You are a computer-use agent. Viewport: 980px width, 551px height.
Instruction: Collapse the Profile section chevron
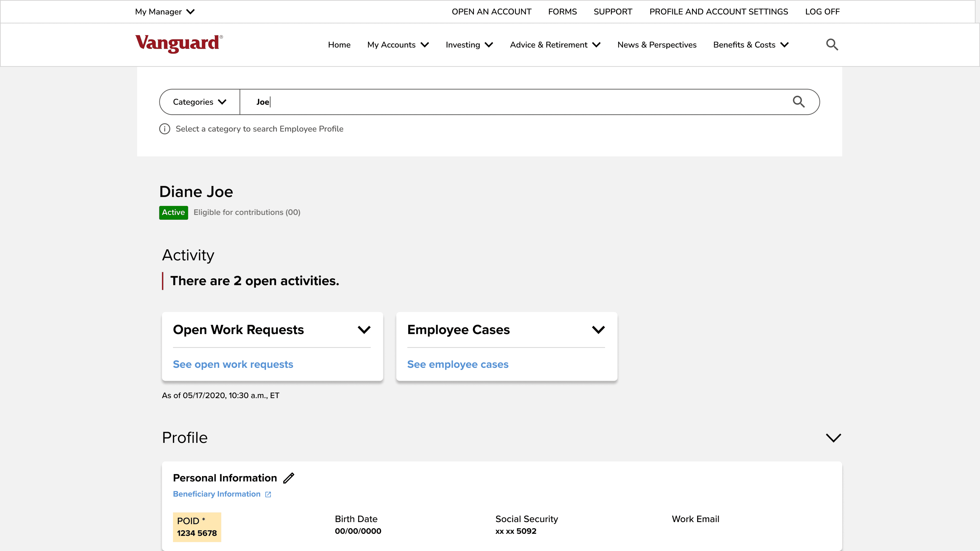coord(833,438)
